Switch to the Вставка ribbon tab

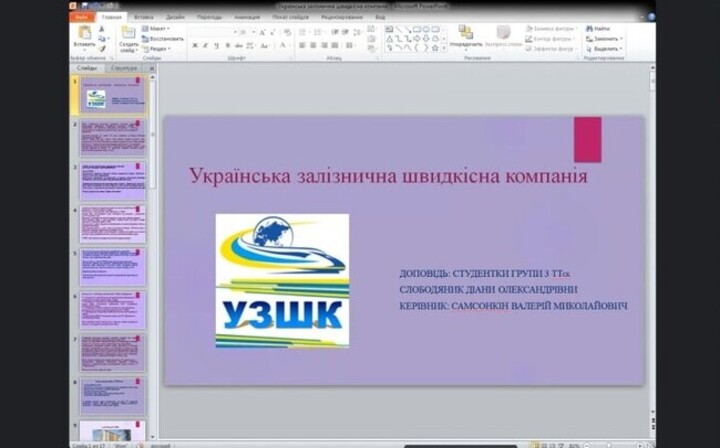point(144,17)
